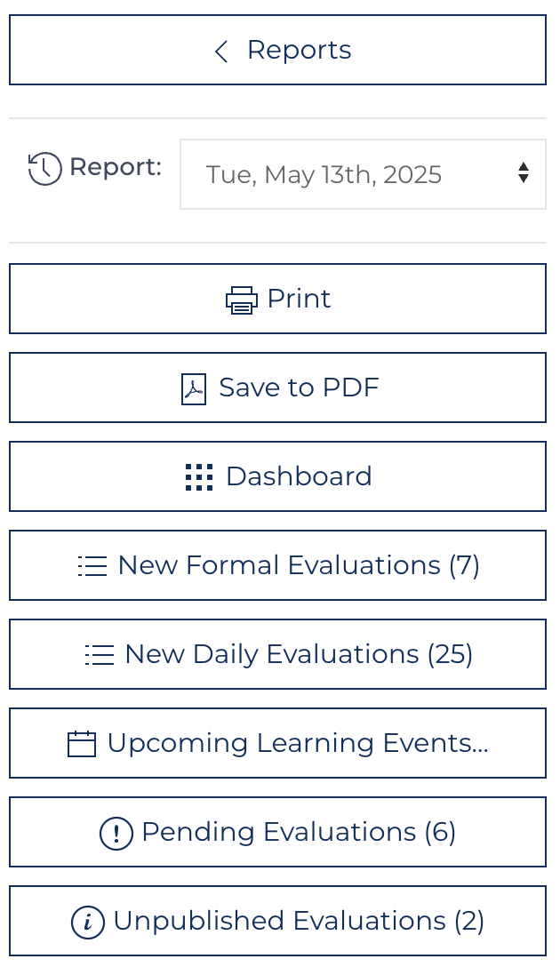This screenshot has height=967, width=560.
Task: Click the list icon beside New Formal Evaluations
Action: [x=92, y=566]
